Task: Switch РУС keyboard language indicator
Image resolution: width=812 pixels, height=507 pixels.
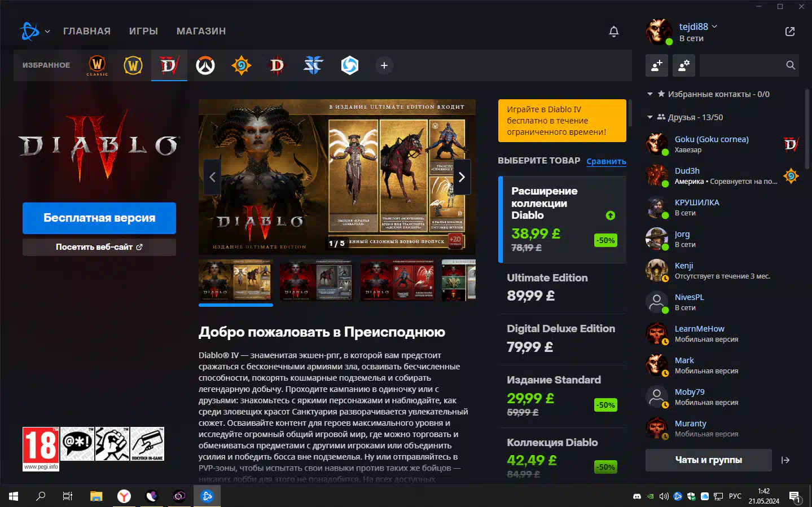Action: (x=735, y=496)
